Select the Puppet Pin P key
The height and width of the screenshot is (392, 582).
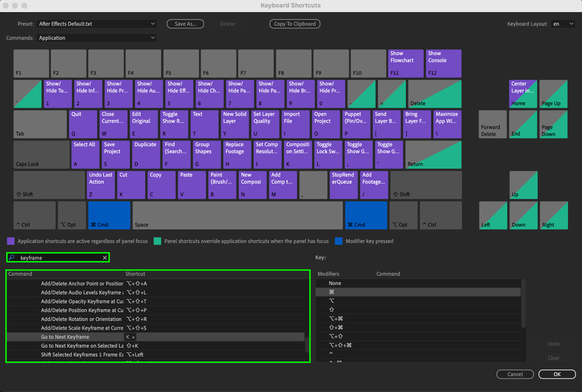pyautogui.click(x=356, y=124)
